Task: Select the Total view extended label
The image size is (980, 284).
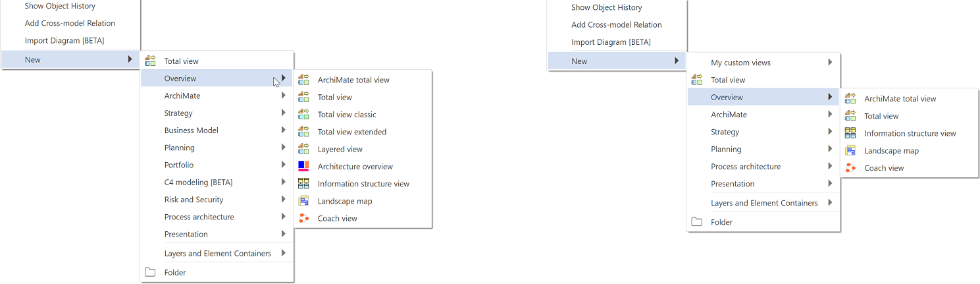Action: tap(351, 132)
